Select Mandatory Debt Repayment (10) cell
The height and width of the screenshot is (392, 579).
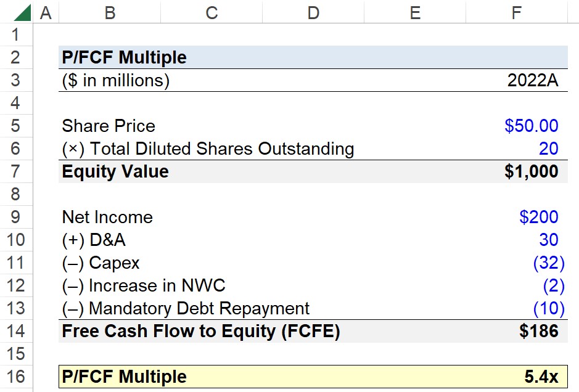(x=517, y=309)
